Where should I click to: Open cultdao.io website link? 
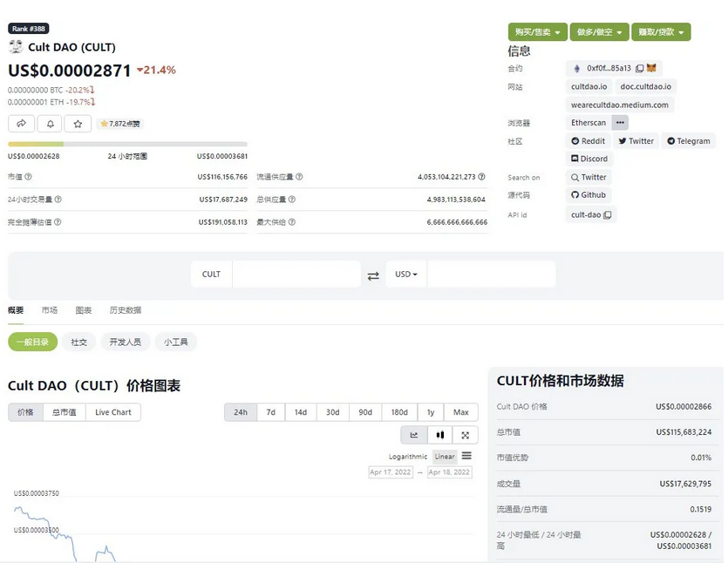point(589,87)
